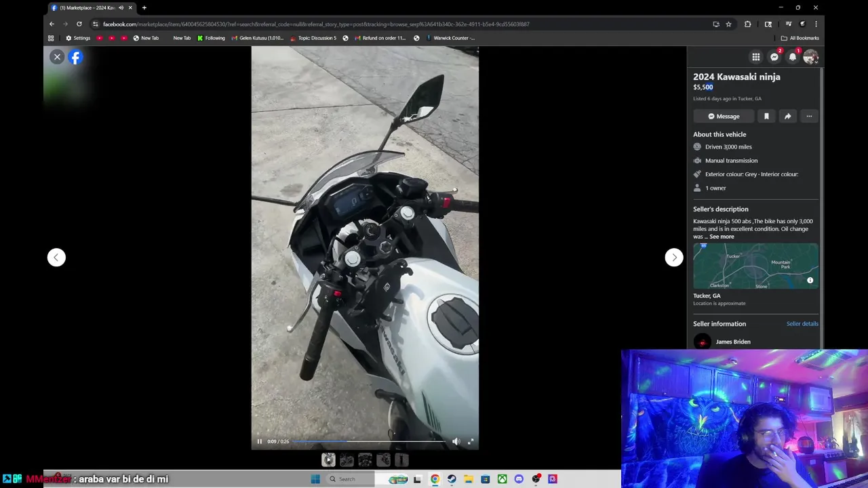This screenshot has height=488, width=868.
Task: Close the listing photo viewer
Action: [x=57, y=57]
